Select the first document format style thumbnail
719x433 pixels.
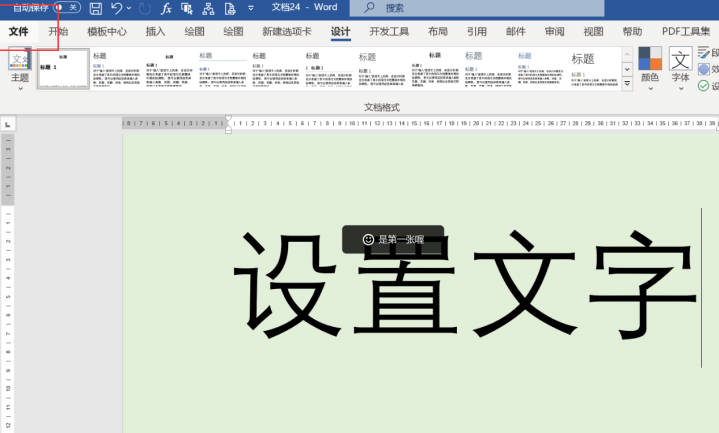[63, 69]
